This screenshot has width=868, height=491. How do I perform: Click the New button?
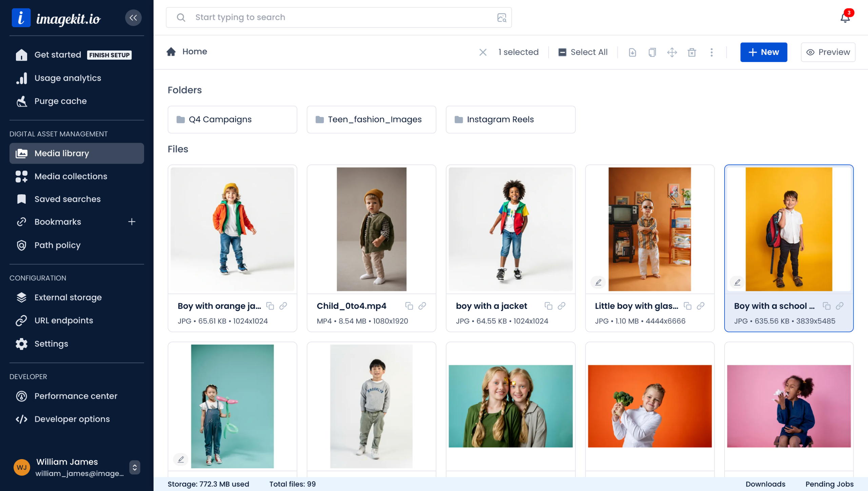764,52
